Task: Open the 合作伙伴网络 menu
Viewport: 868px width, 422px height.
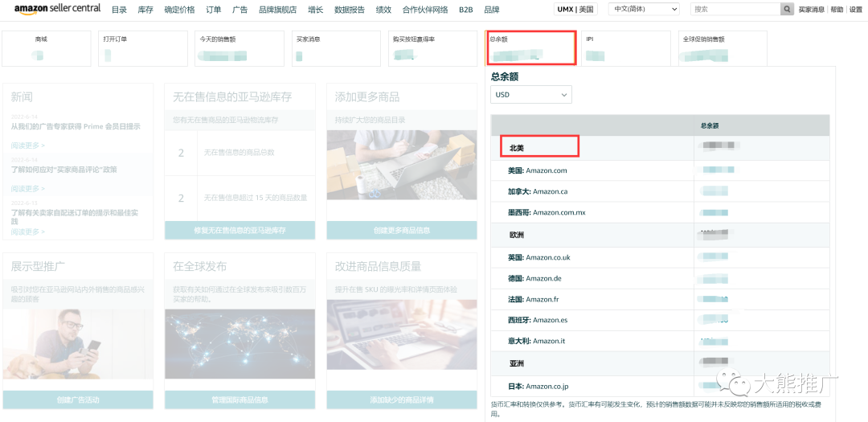Action: pyautogui.click(x=425, y=10)
